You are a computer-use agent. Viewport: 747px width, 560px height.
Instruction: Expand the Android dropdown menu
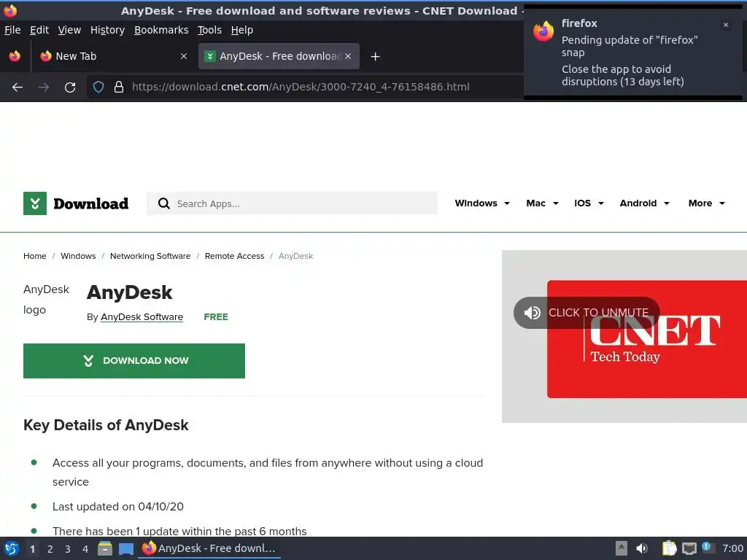(645, 203)
